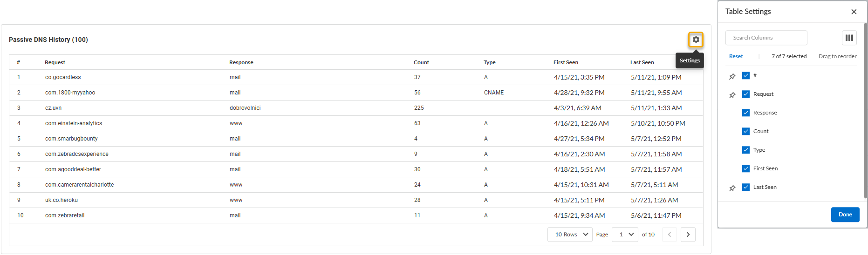
Task: Uncheck the Count column checkbox
Action: [746, 131]
